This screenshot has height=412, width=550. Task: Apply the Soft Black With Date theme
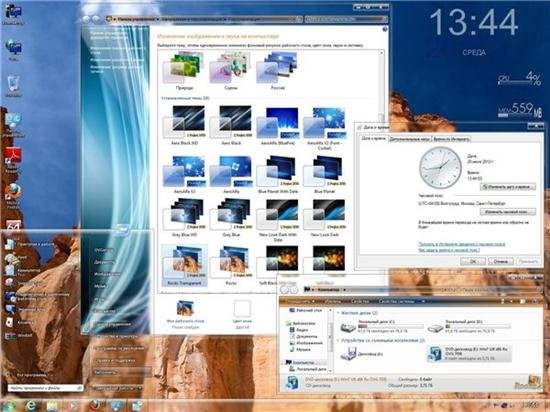[278, 265]
